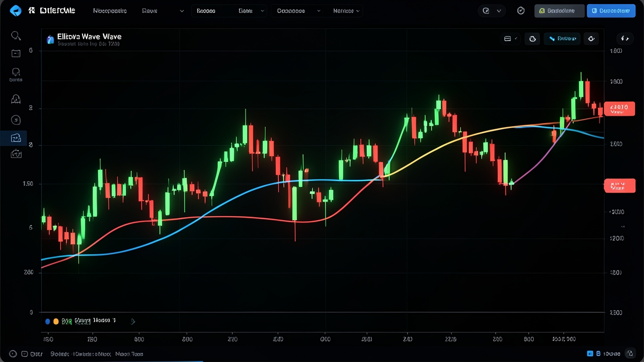Open the search magnifier in the left sidebar
The width and height of the screenshot is (644, 362).
(x=16, y=36)
